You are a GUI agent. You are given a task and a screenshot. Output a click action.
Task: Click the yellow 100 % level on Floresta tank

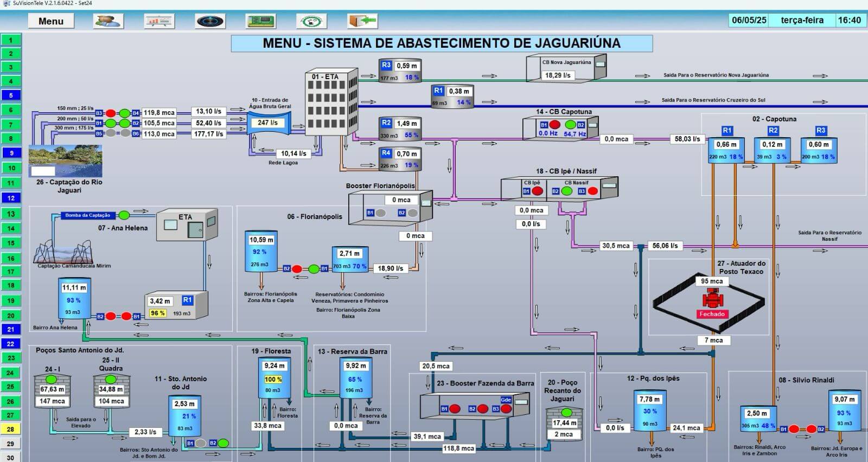[x=273, y=380]
